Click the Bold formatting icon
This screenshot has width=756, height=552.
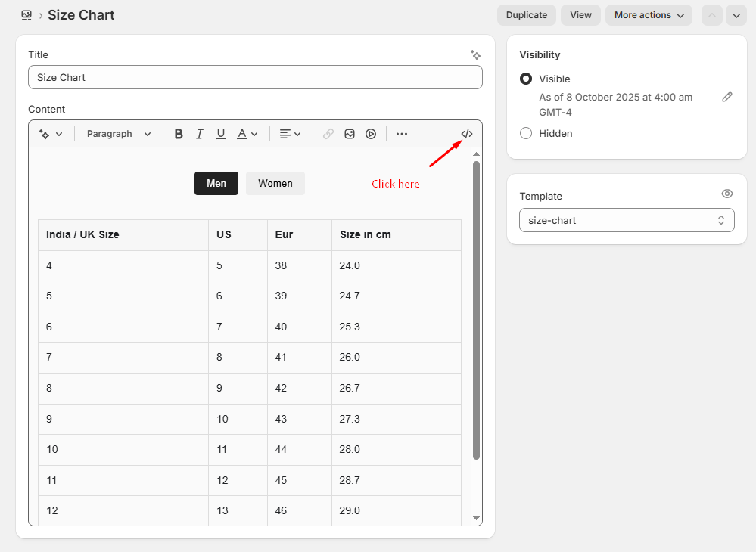pyautogui.click(x=179, y=134)
